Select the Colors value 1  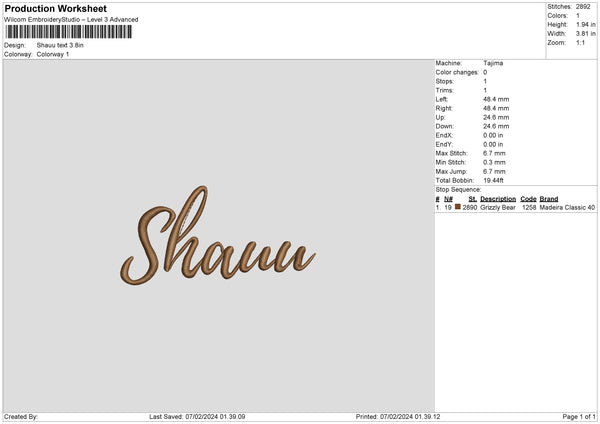[x=578, y=16]
